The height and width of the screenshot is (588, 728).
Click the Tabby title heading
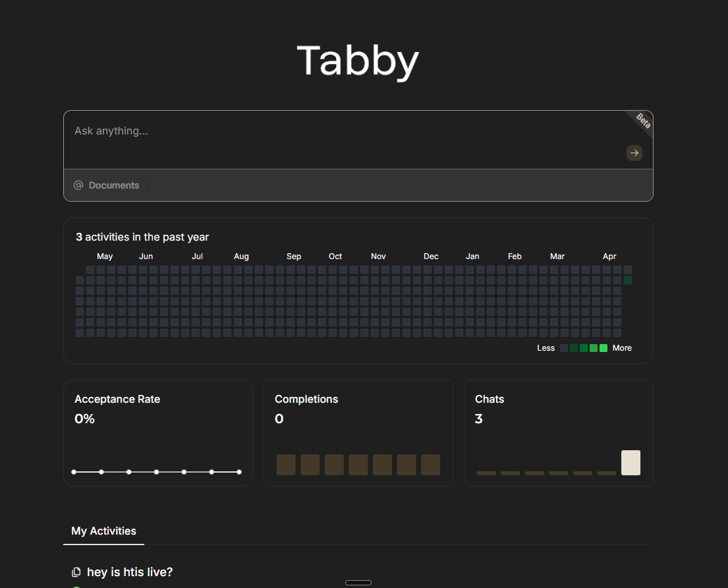pos(358,61)
